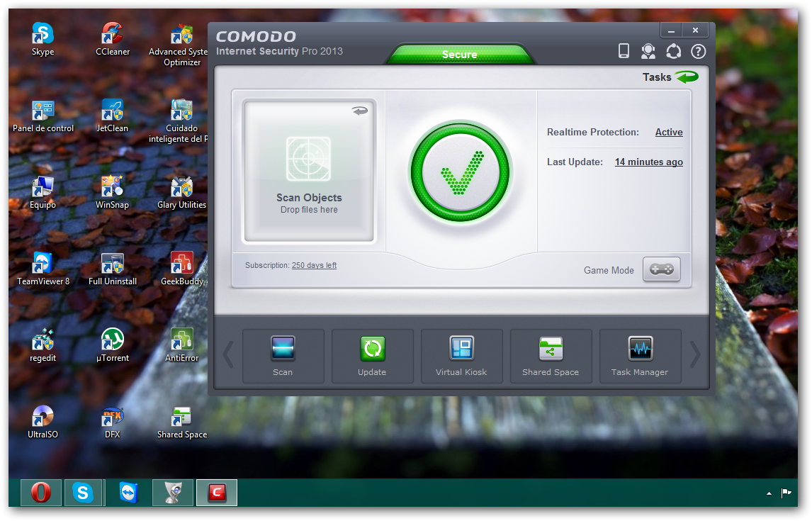Open Comodo Task Manager button
This screenshot has height=521, width=812.
640,356
